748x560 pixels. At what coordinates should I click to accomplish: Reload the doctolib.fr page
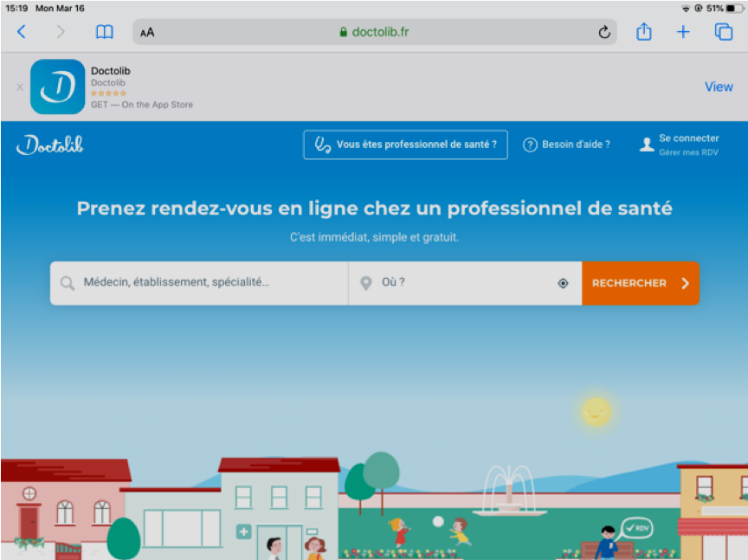pos(604,32)
